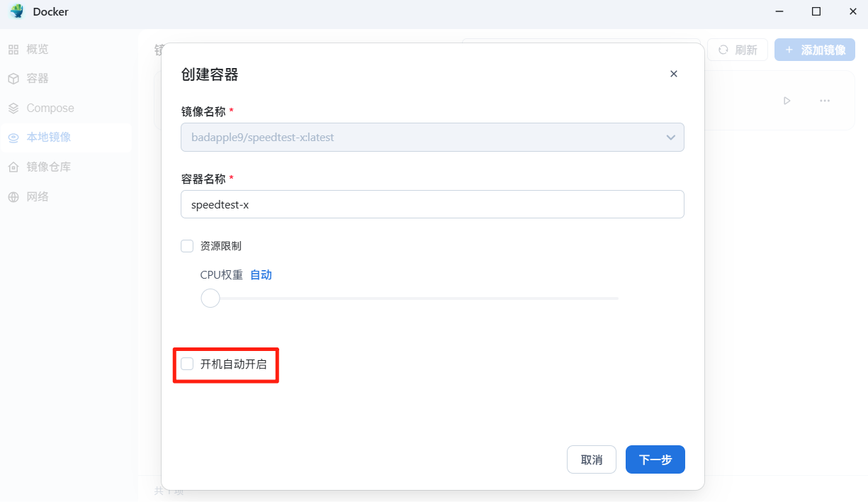Screen dimensions: 868x502
Task: Enable the 资源限制 checkbox
Action: tap(187, 246)
